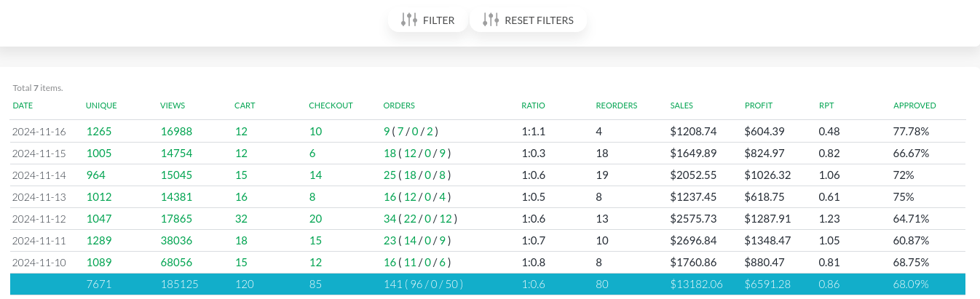Sort by REORDERS column header
980x299 pixels.
[x=616, y=105]
